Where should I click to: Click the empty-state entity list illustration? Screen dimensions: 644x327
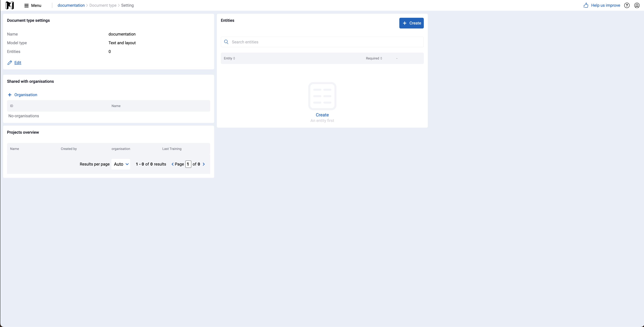[x=322, y=96]
